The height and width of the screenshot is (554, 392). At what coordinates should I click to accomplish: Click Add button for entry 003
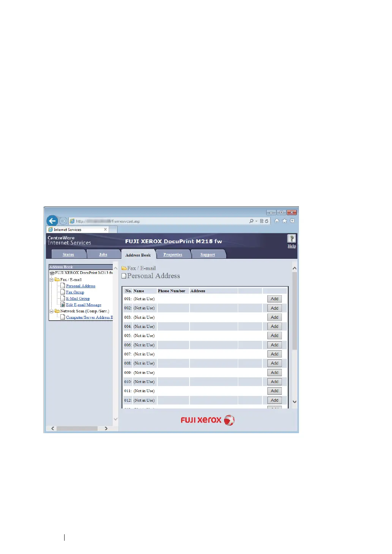point(275,317)
